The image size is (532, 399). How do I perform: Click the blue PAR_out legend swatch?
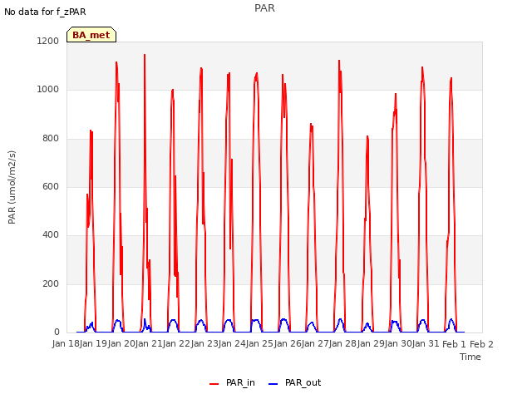point(273,384)
